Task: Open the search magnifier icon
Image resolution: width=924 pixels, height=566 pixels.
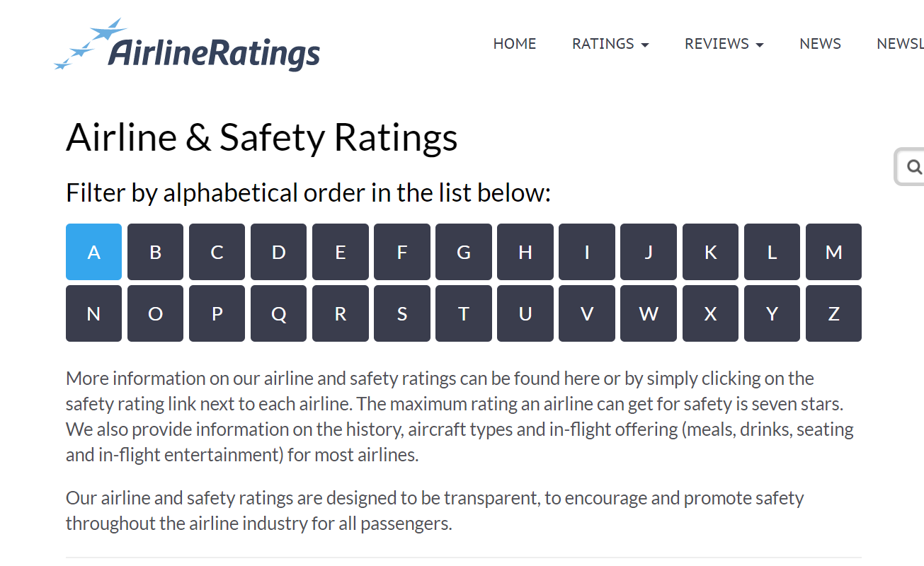Action: tap(914, 167)
